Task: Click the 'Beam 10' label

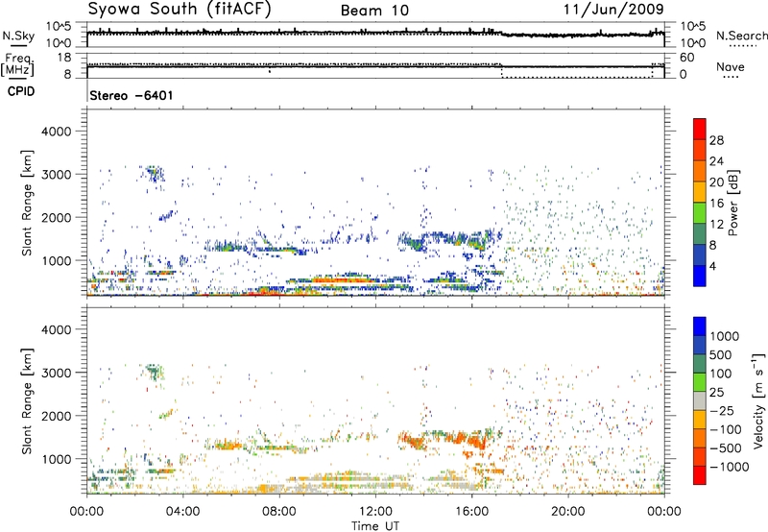Action: coord(374,11)
